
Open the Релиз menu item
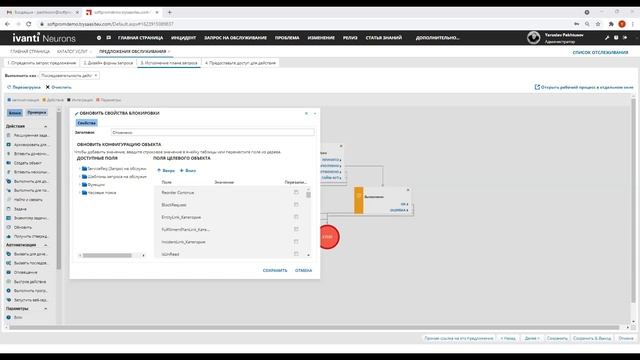click(x=350, y=38)
